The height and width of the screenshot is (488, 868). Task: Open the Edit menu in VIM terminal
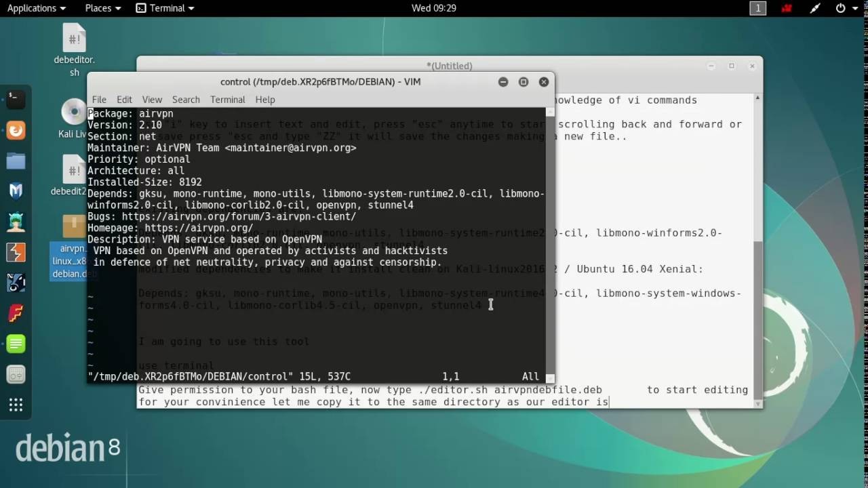coord(124,100)
